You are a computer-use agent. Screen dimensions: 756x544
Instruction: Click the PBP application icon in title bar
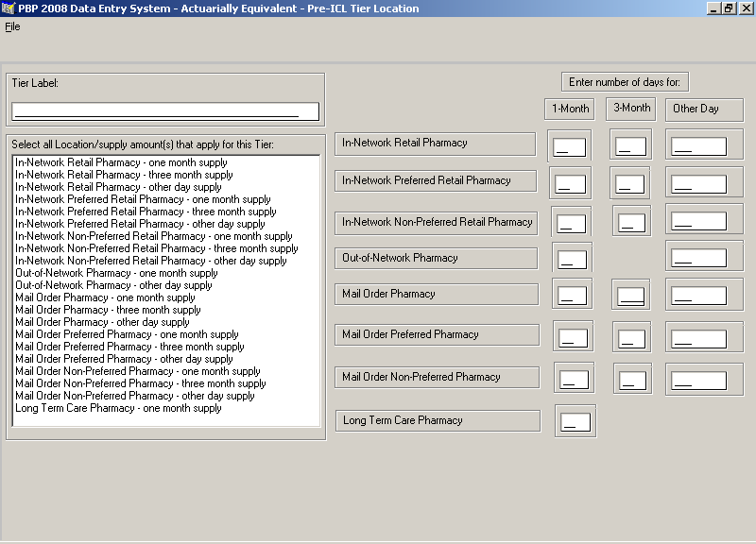point(9,8)
